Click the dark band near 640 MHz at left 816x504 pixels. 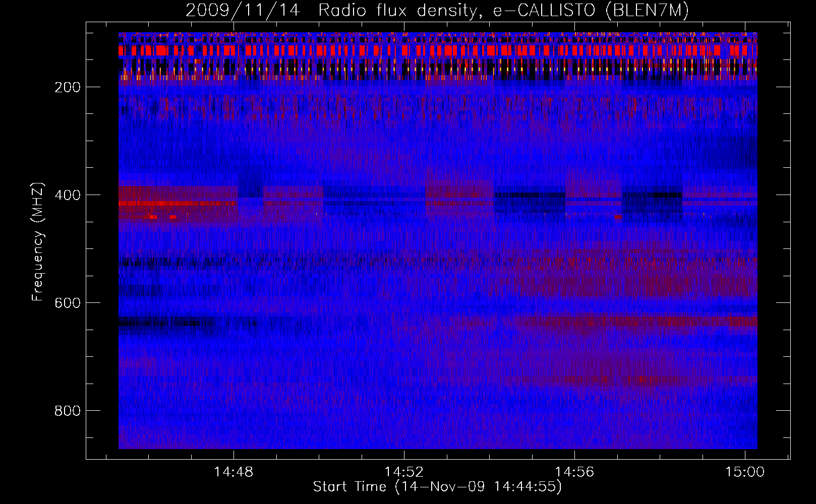166,322
